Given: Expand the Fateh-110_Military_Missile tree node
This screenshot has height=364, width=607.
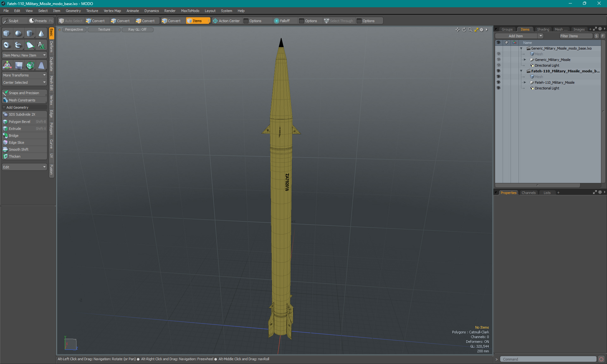Looking at the screenshot, I should coord(525,82).
